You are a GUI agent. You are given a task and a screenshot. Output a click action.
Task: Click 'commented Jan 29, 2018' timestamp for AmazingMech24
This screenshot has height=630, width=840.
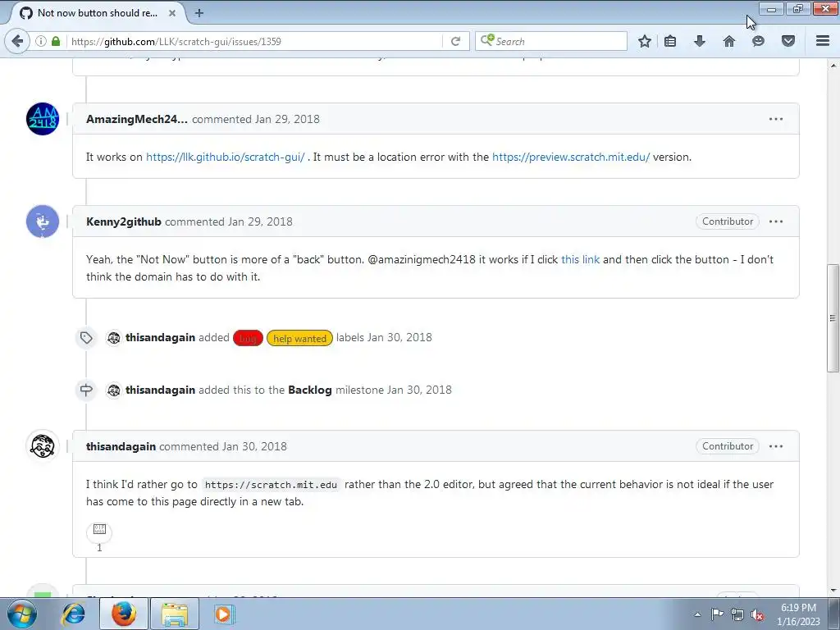[x=256, y=119]
